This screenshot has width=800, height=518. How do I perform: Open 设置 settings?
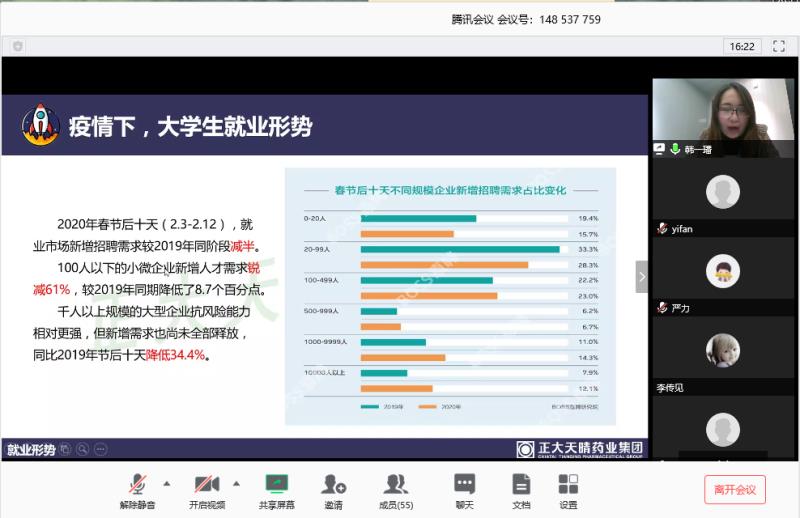(x=568, y=490)
